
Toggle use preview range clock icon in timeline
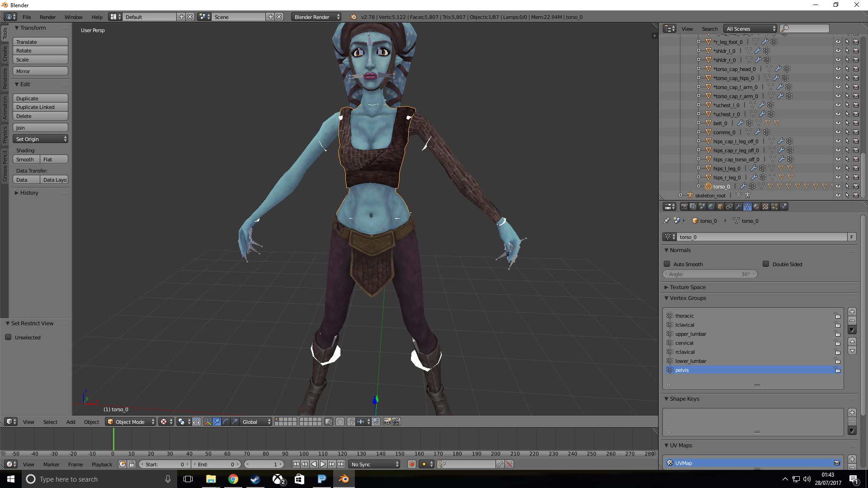coord(123,464)
